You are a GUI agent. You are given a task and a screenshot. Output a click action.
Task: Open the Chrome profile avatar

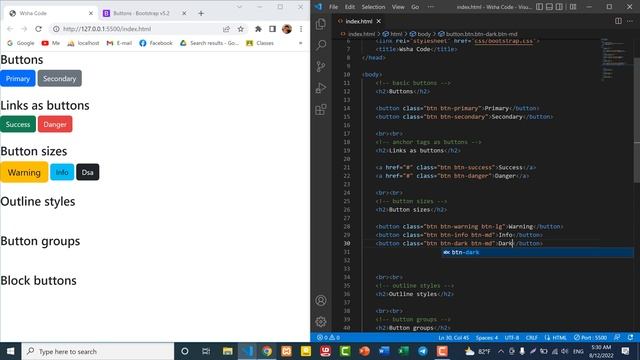pos(287,29)
